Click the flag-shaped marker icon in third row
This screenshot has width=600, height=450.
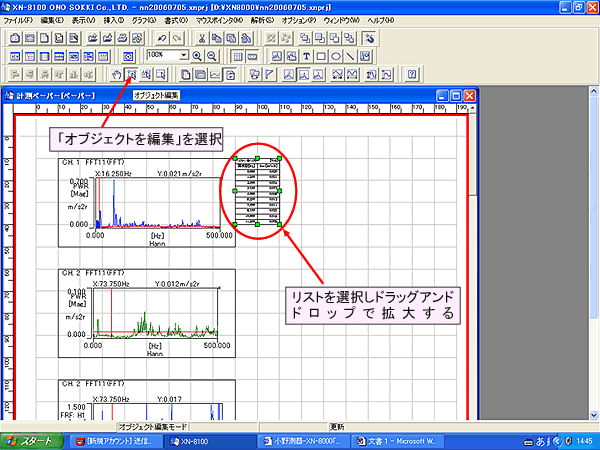coord(270,74)
